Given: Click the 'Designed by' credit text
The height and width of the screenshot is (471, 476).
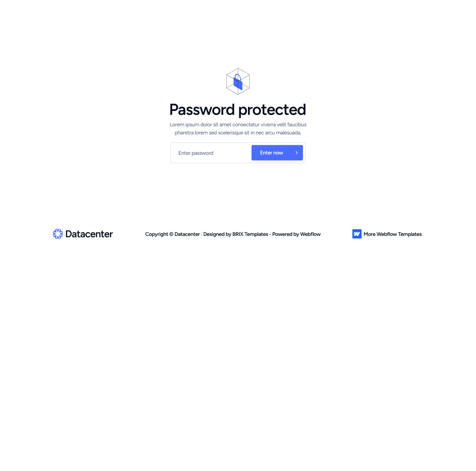Looking at the screenshot, I should point(217,234).
